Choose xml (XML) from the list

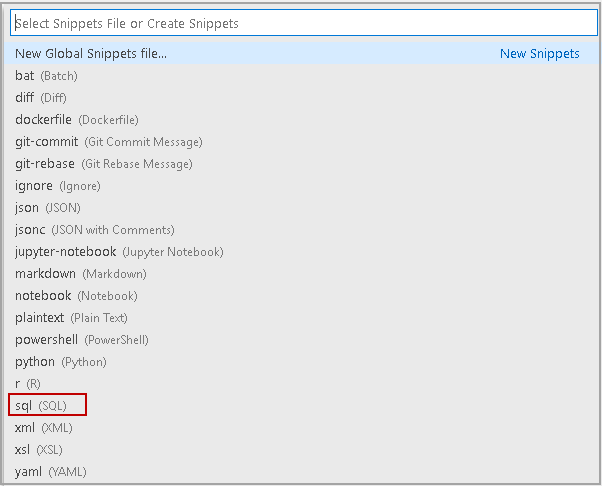click(x=44, y=428)
